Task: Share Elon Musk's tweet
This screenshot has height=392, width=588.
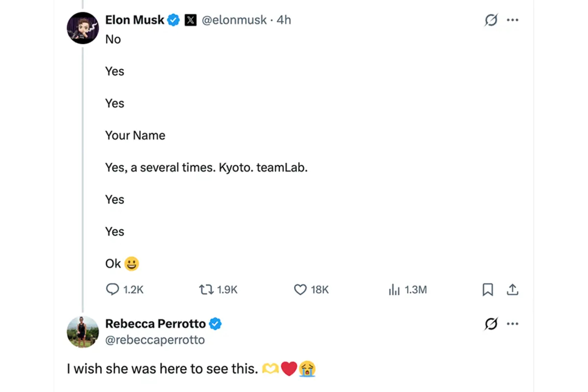Action: (512, 290)
